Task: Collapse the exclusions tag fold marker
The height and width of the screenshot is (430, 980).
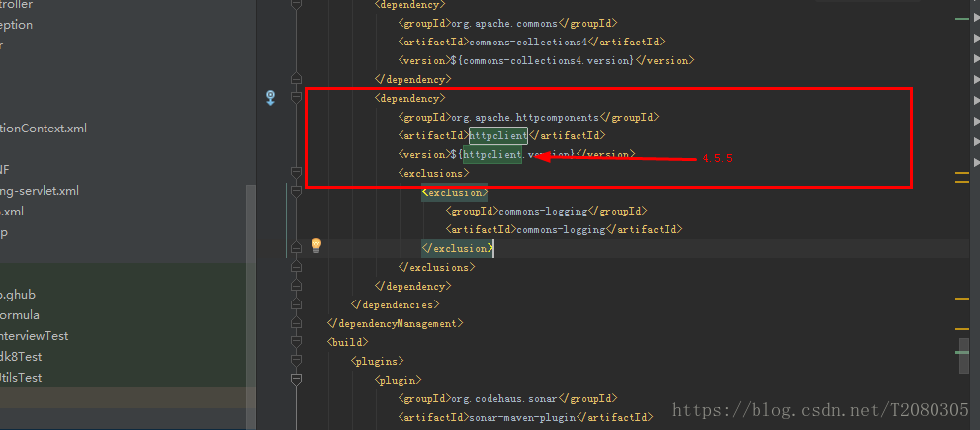Action: 295,173
